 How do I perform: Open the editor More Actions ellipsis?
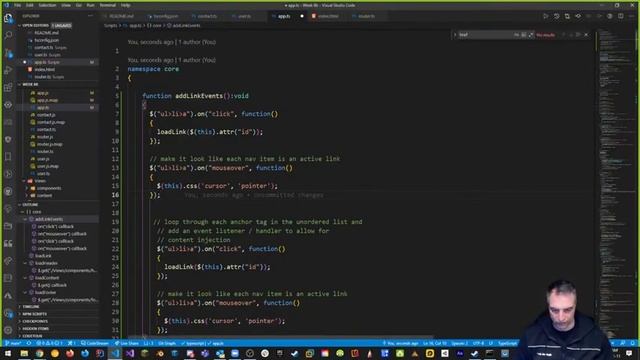coord(631,16)
